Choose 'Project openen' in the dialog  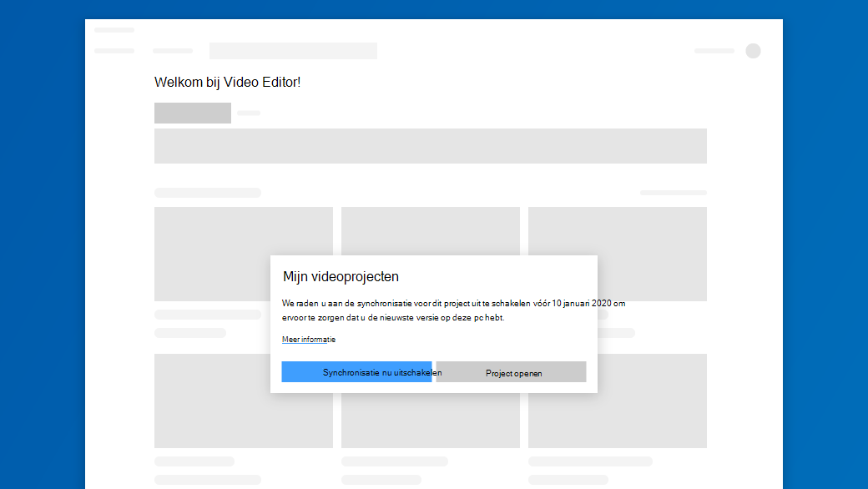click(511, 371)
